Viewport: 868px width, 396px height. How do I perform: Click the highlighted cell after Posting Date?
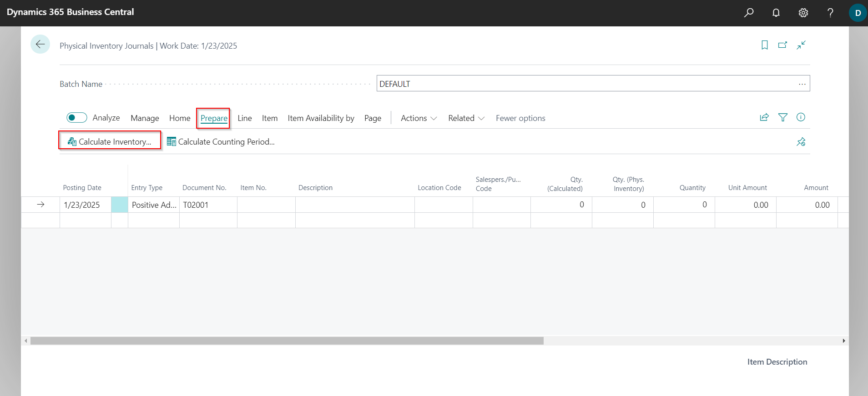click(x=120, y=205)
